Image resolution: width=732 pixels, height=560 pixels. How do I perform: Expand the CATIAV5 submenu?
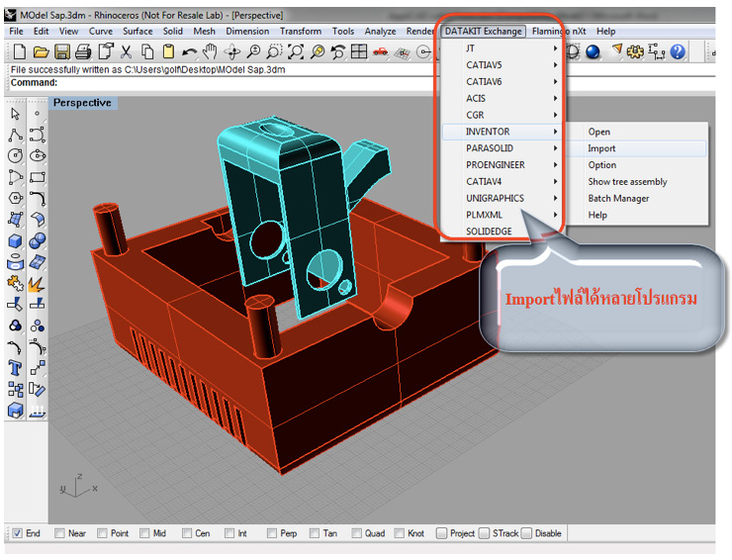(503, 65)
